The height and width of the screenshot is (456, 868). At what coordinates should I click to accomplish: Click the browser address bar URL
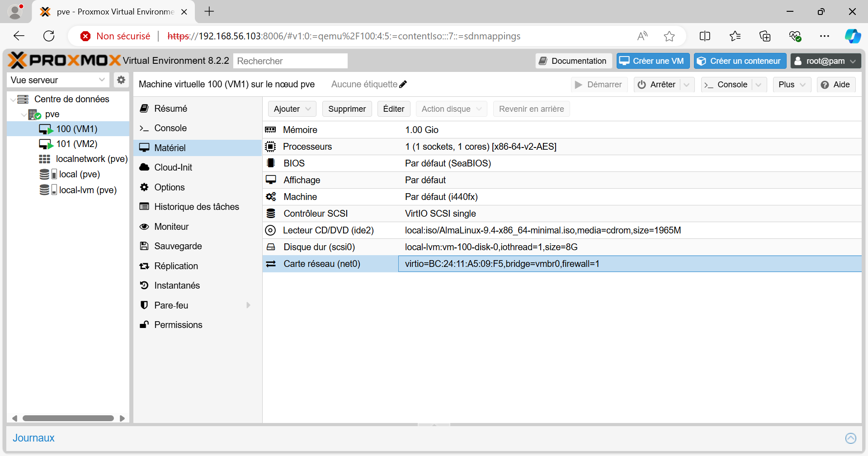pyautogui.click(x=344, y=36)
